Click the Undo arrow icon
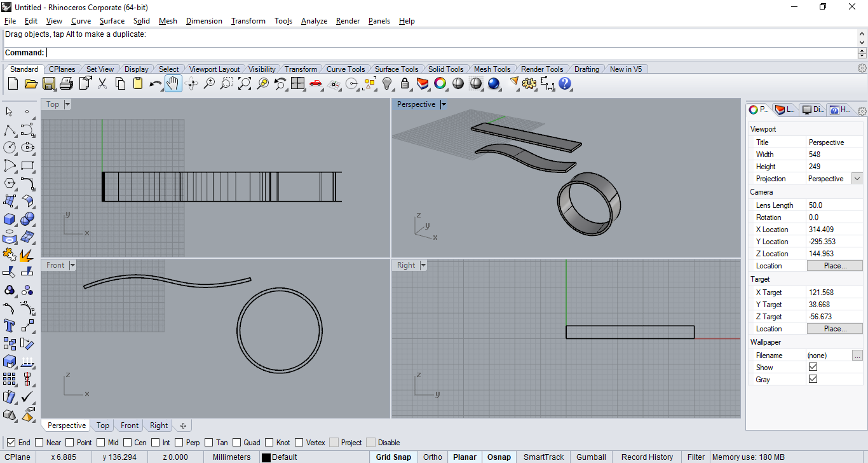Image resolution: width=868 pixels, height=463 pixels. 156,83
